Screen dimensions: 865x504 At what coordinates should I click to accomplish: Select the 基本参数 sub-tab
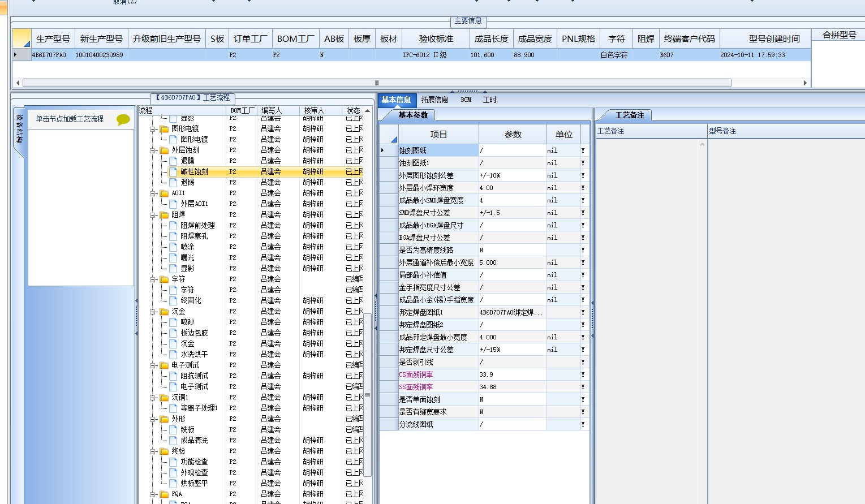(x=413, y=115)
